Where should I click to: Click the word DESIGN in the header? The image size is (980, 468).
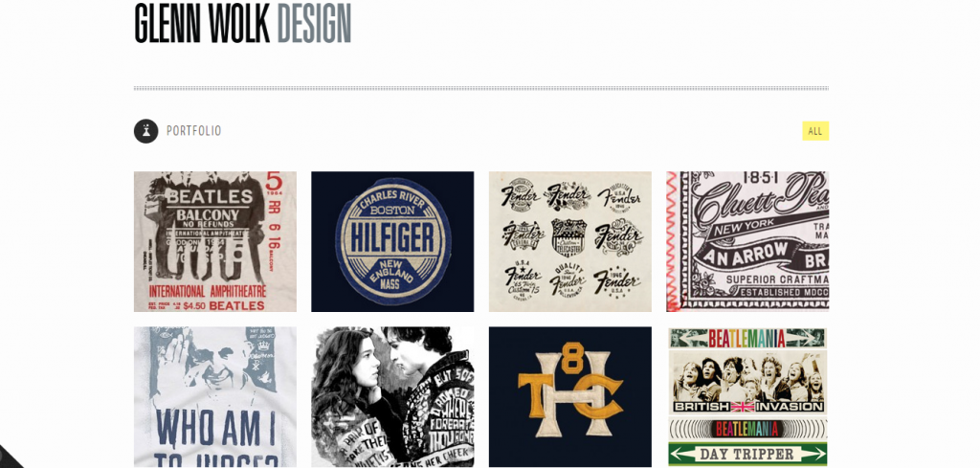pyautogui.click(x=314, y=24)
